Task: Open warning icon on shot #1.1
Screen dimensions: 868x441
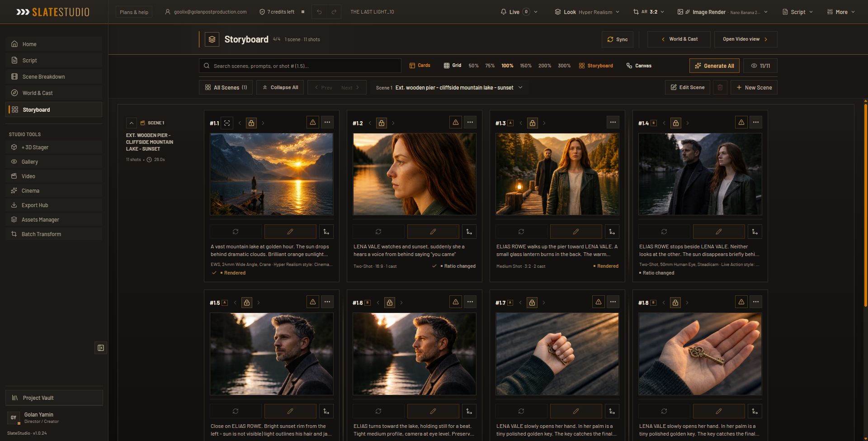Action: [313, 122]
